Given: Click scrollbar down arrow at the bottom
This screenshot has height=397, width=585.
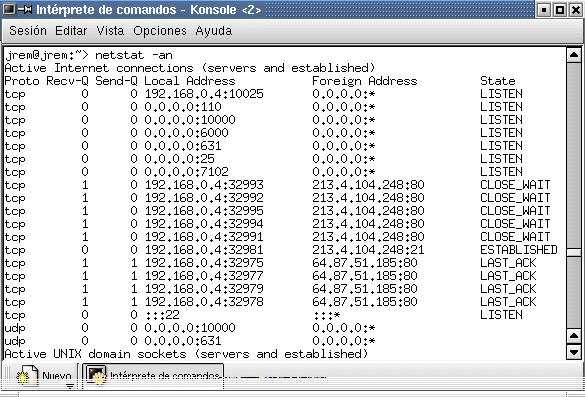Looking at the screenshot, I should (573, 352).
